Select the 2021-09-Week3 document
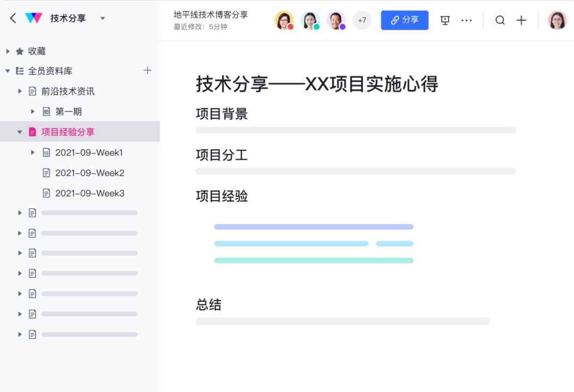 click(89, 193)
